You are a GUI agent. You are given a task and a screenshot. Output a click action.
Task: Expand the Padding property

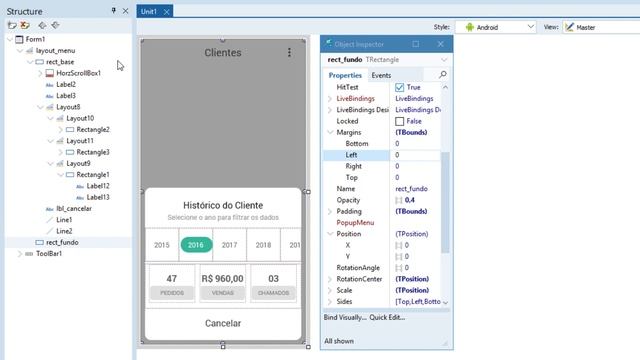pyautogui.click(x=330, y=211)
